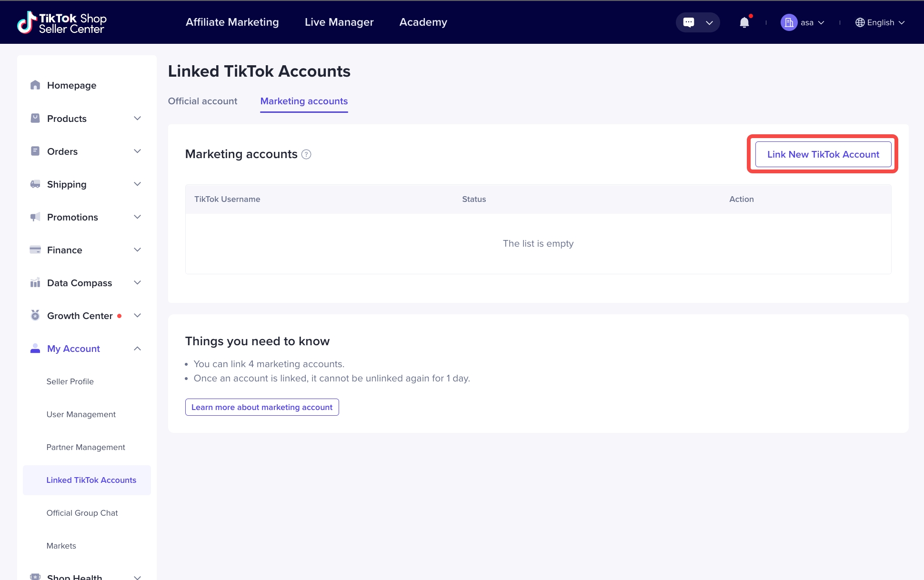This screenshot has height=580, width=924.
Task: Click the TikTok Username column header
Action: (x=227, y=199)
